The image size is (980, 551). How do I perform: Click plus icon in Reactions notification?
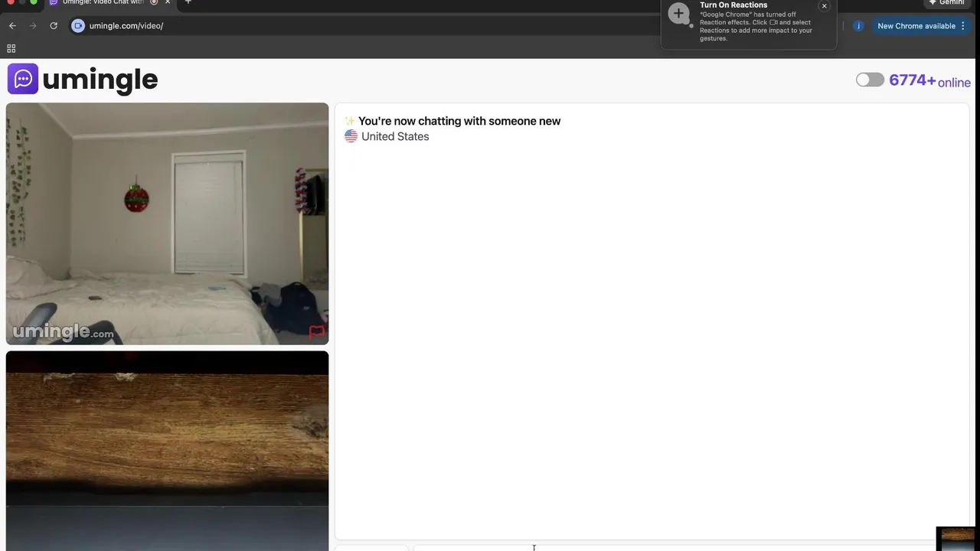click(678, 14)
